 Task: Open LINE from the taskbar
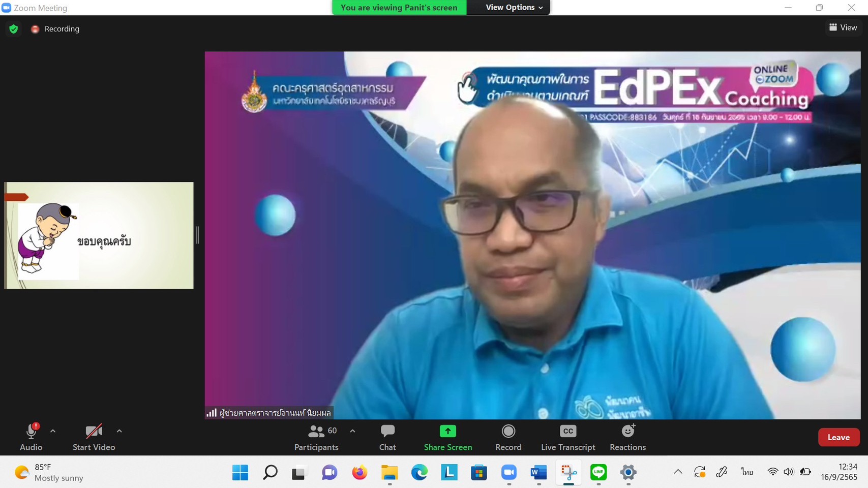click(x=598, y=473)
